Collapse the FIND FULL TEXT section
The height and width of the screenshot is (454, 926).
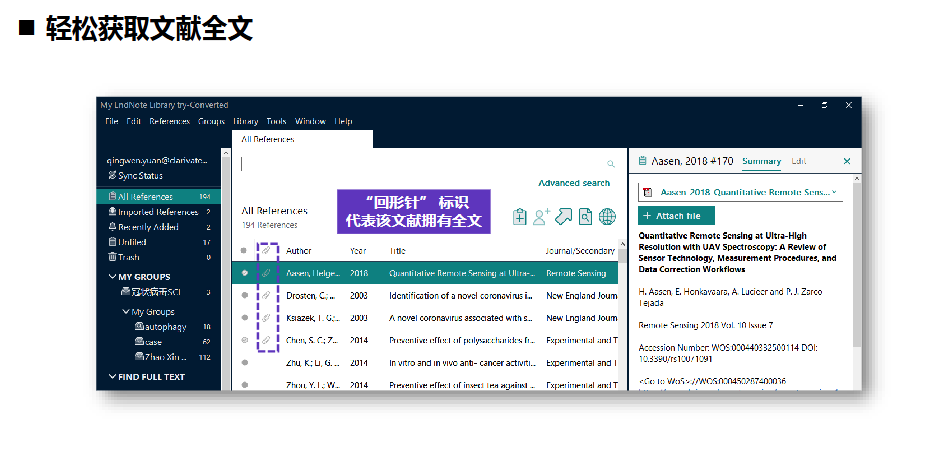point(112,377)
